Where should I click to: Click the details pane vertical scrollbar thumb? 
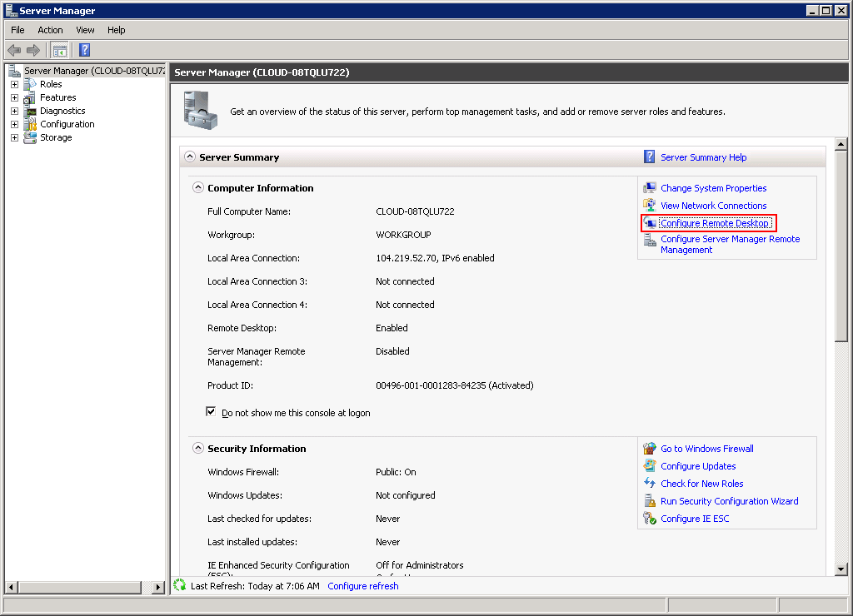click(x=841, y=246)
